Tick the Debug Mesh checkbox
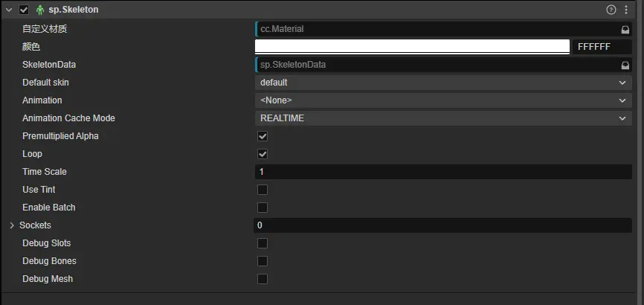 pos(263,279)
